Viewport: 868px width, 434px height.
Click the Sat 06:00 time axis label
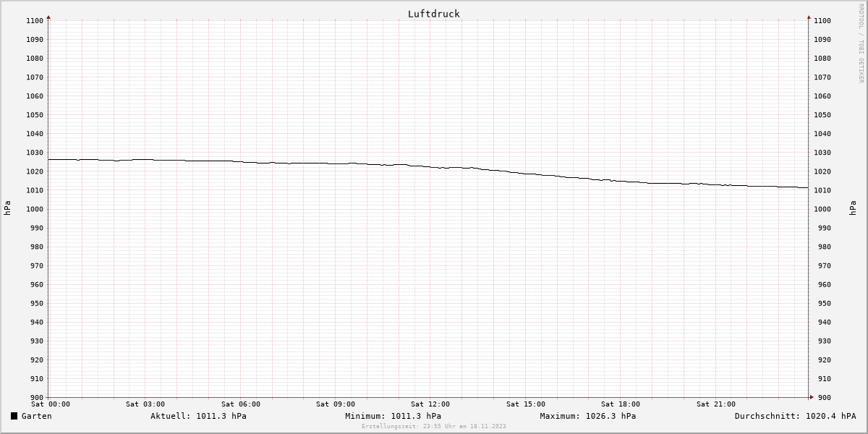pyautogui.click(x=241, y=404)
